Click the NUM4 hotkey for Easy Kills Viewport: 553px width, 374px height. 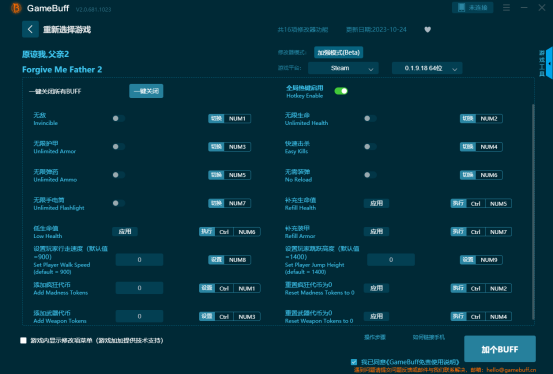[489, 147]
